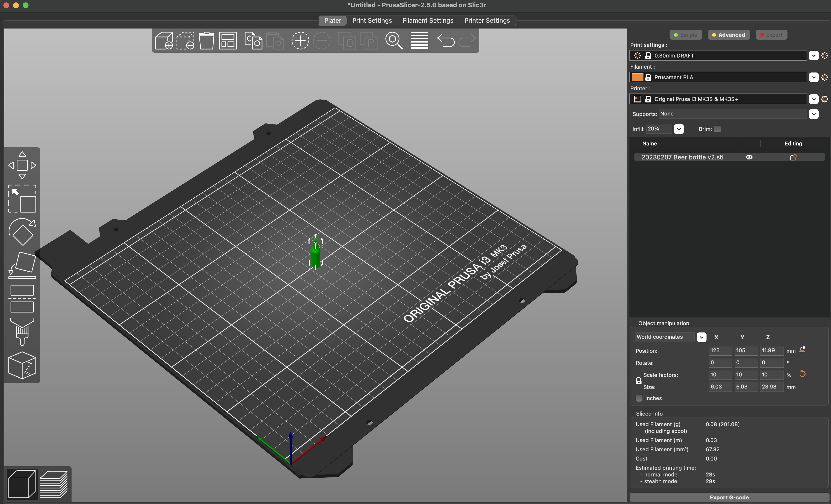Click the Prusament PLA preset field

click(718, 78)
